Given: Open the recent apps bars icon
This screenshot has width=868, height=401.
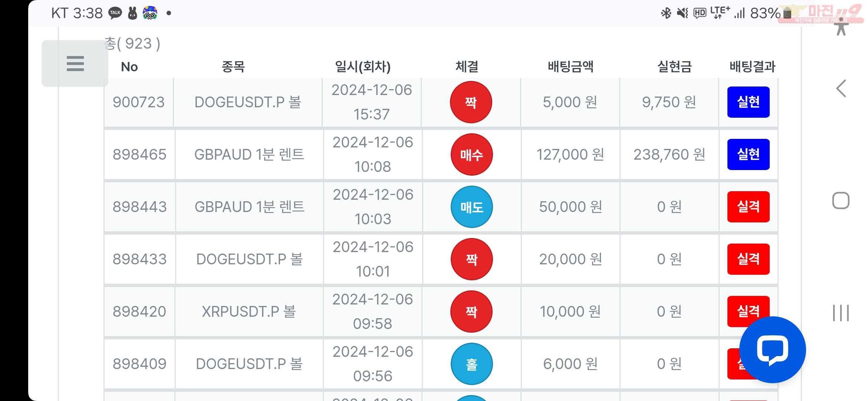Looking at the screenshot, I should click(x=841, y=313).
